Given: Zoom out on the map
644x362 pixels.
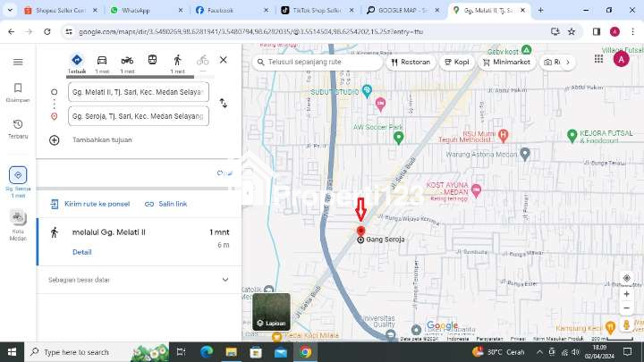Looking at the screenshot, I should point(626,308).
